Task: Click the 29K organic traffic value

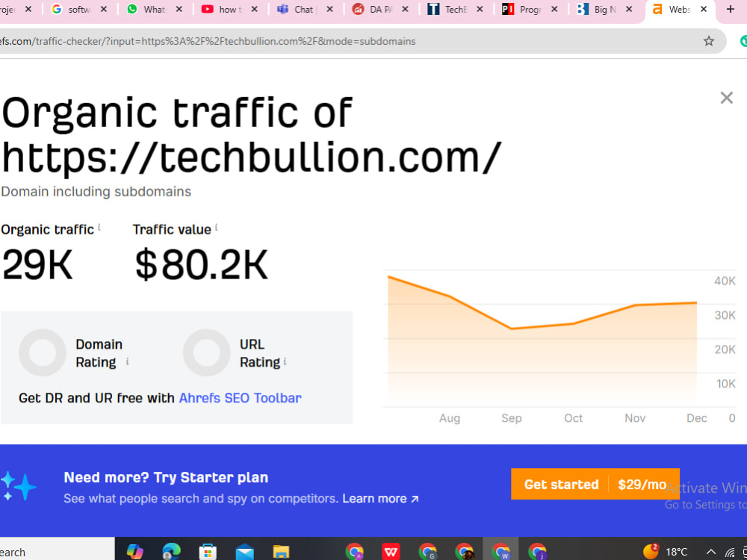Action: (37, 265)
